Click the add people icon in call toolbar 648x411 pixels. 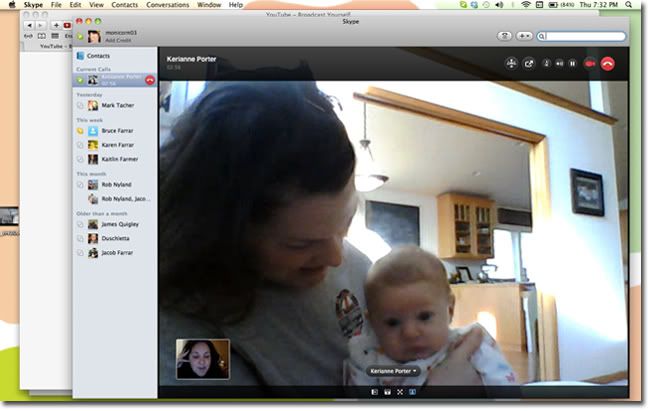click(x=512, y=64)
